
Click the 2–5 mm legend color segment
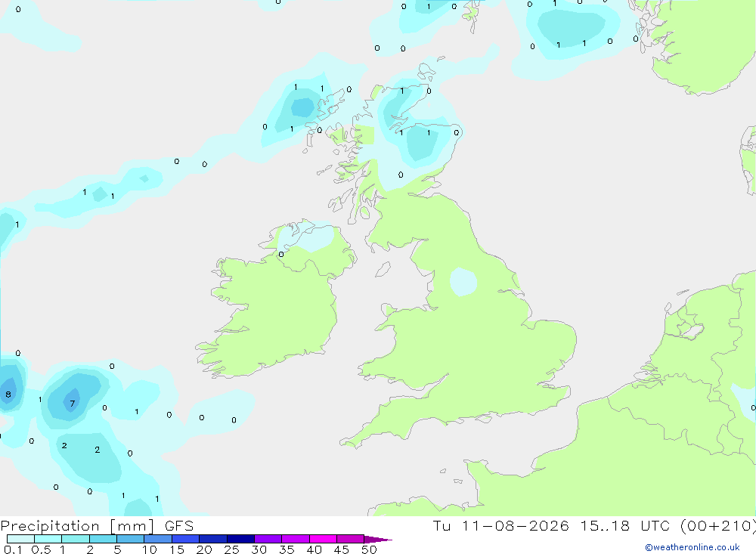click(103, 539)
